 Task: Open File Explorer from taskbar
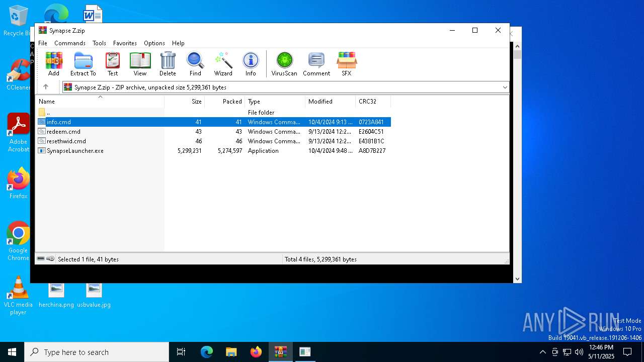pos(231,352)
